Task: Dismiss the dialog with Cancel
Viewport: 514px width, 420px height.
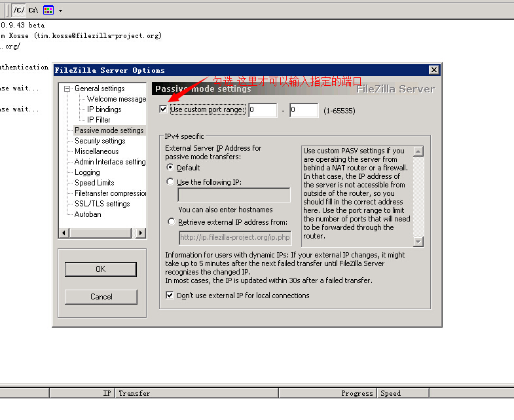Action: pos(101,297)
